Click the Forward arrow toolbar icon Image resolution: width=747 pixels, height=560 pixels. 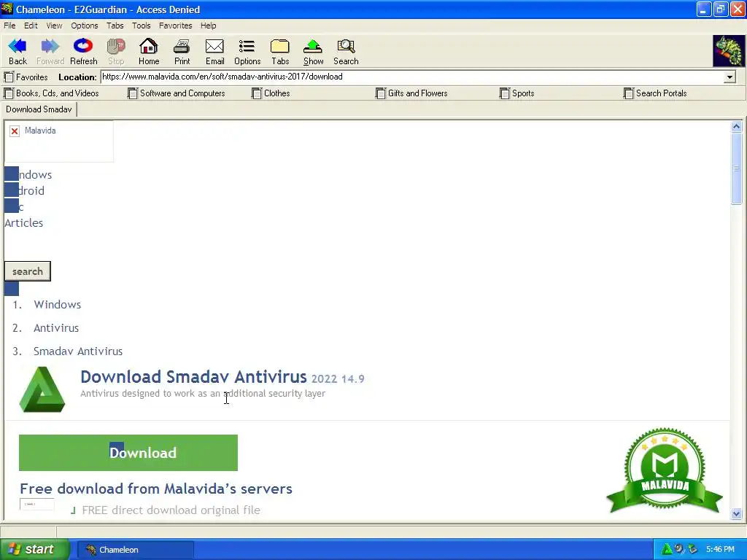click(x=50, y=52)
